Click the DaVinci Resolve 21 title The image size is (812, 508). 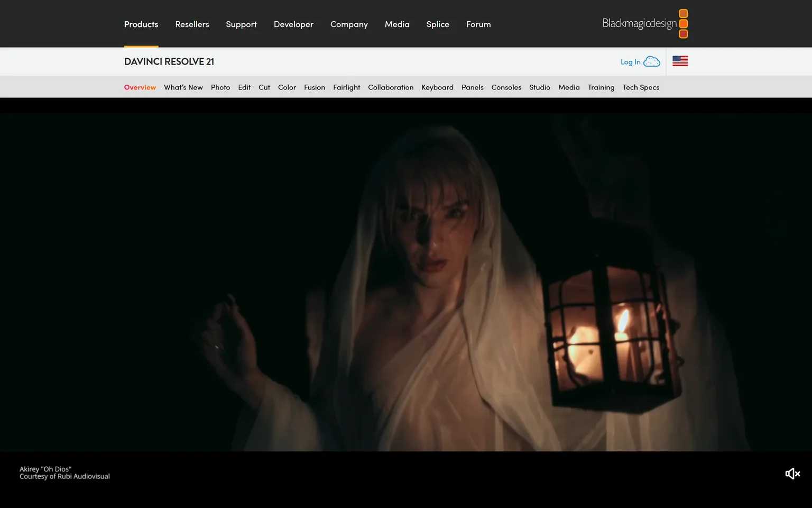(x=169, y=61)
